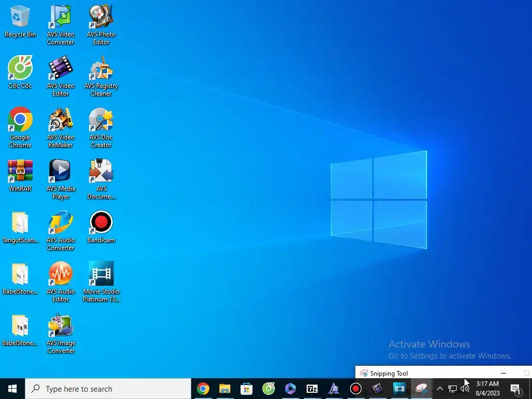The height and width of the screenshot is (399, 532).
Task: Open the network status tray icon
Action: pyautogui.click(x=453, y=389)
